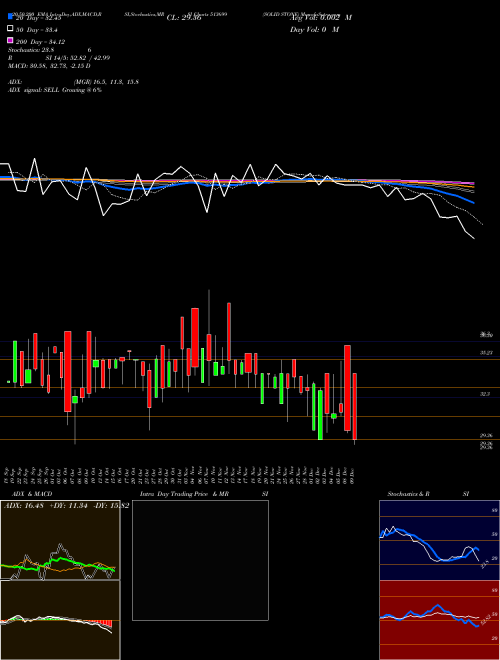Select the '20 Day' EMA value label

(39, 18)
